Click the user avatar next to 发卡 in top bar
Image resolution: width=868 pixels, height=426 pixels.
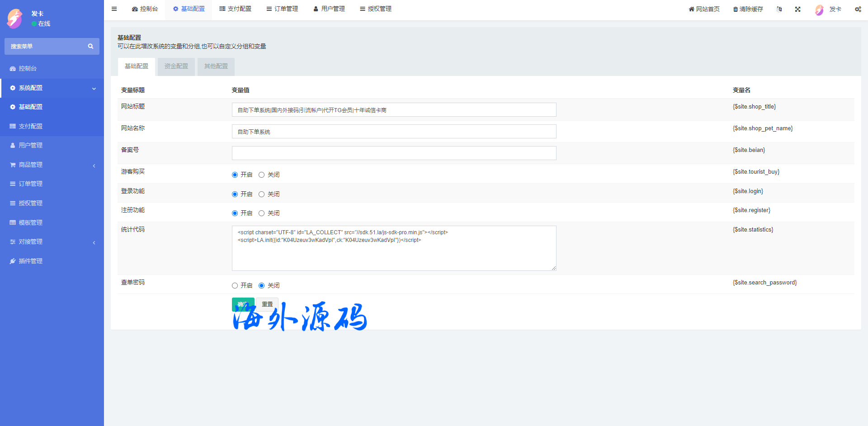pos(819,9)
